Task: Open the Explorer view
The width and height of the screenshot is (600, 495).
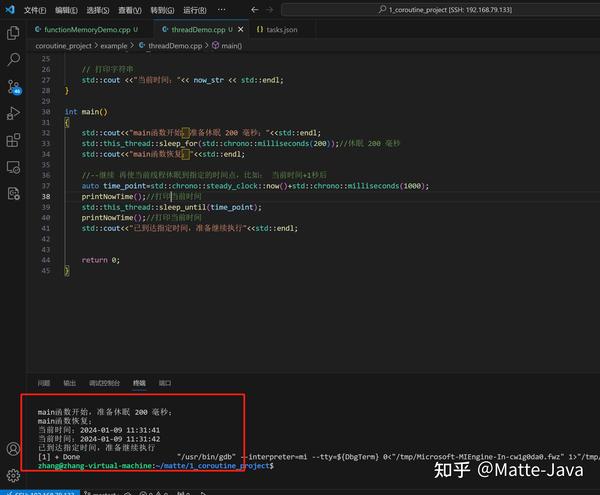Action: point(13,33)
